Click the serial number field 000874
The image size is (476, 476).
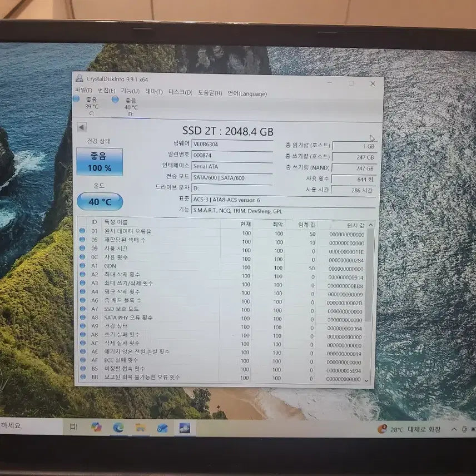232,156
